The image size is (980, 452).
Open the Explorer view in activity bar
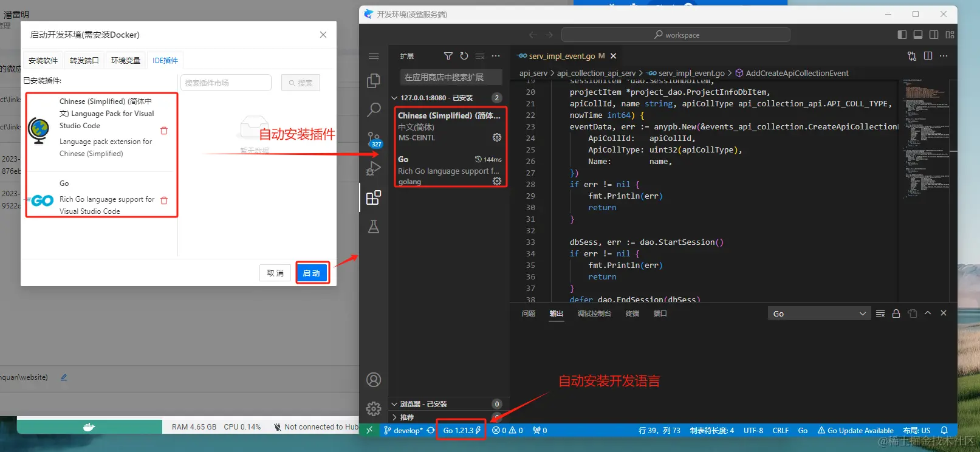tap(374, 81)
